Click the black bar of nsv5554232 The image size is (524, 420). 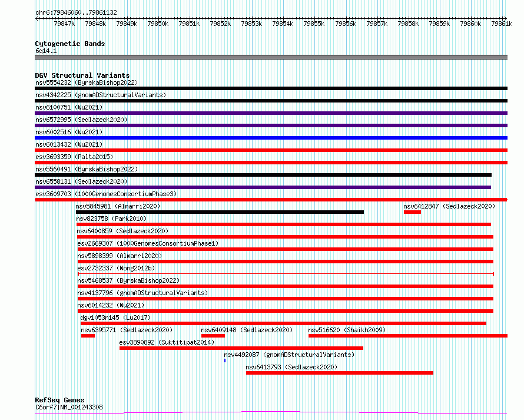pyautogui.click(x=271, y=88)
